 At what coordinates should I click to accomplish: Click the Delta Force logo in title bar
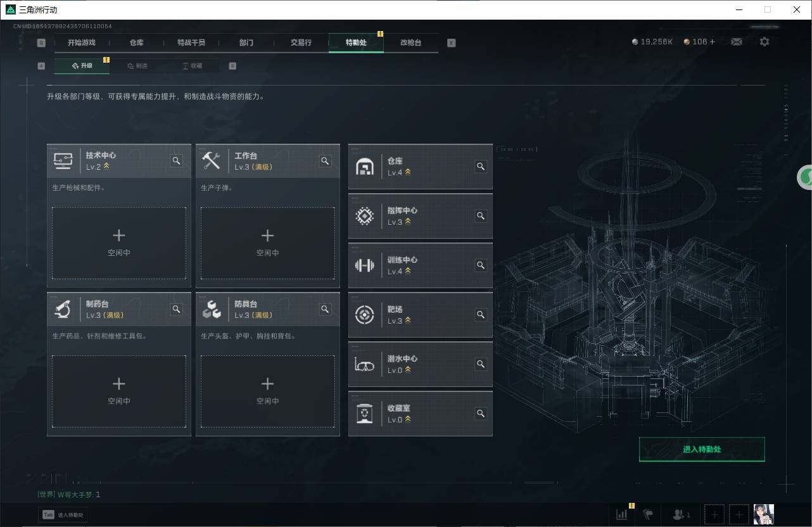(x=10, y=10)
